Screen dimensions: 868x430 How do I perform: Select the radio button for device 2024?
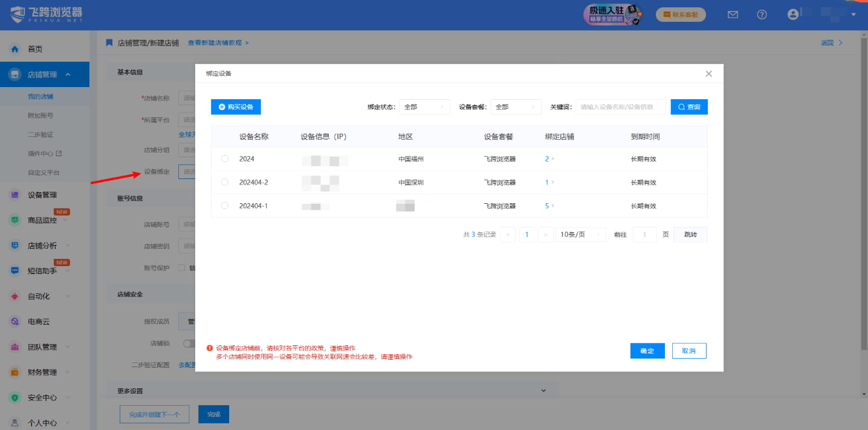point(224,158)
